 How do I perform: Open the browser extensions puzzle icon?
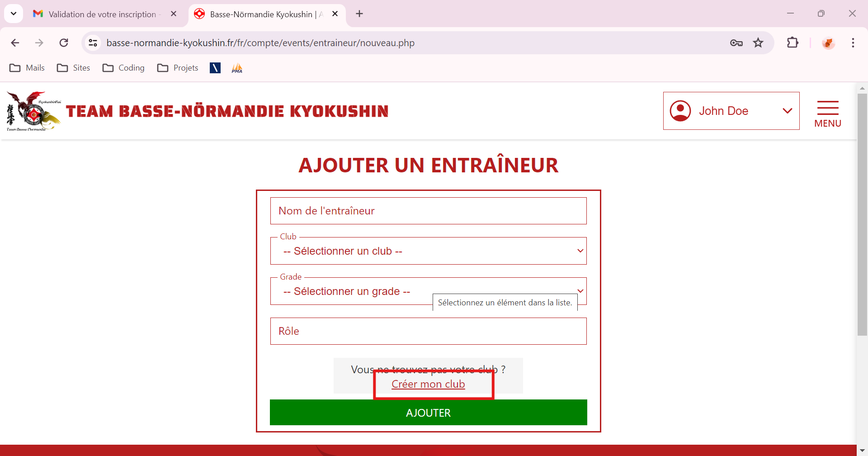pos(793,43)
